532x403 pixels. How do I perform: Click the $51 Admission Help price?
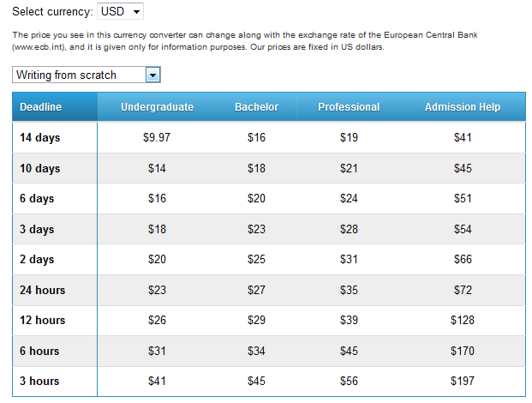[463, 198]
